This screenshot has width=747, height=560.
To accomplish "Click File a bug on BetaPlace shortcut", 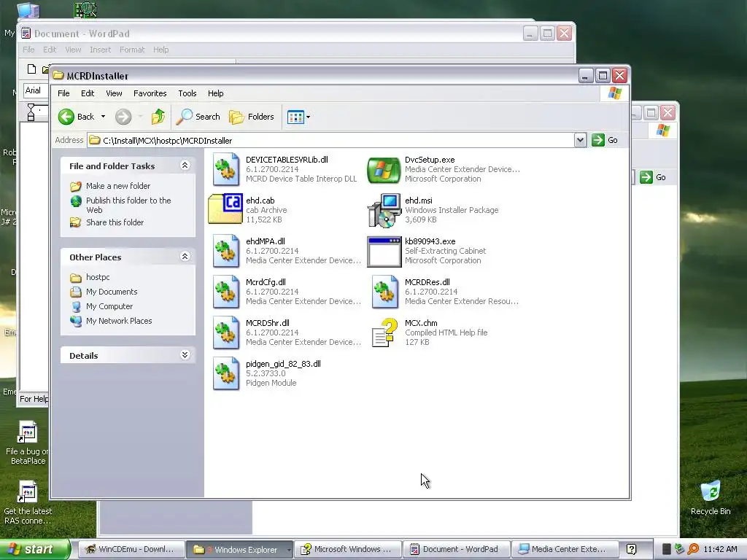I will pyautogui.click(x=27, y=443).
